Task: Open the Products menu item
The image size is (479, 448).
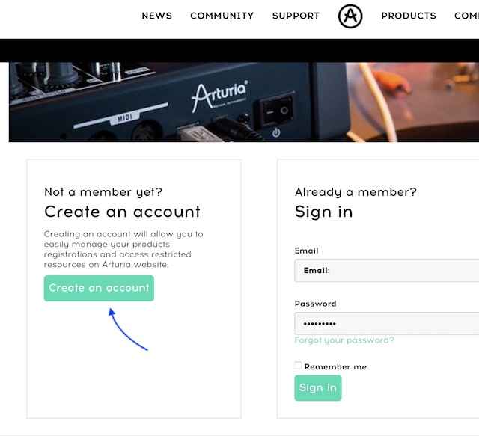Action: tap(409, 16)
